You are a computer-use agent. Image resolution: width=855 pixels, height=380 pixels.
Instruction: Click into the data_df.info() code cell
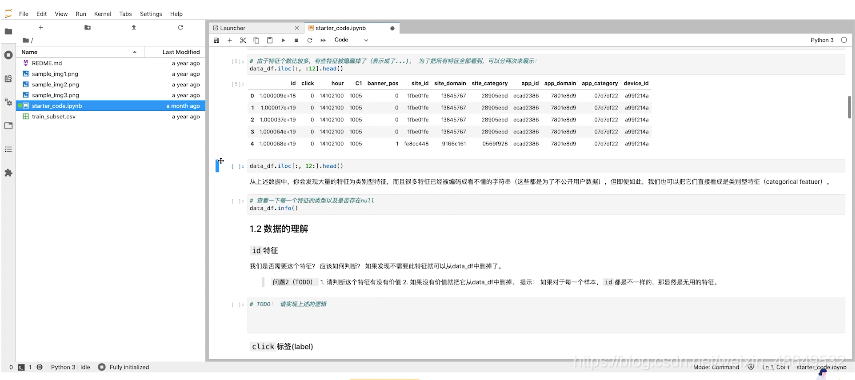[545, 204]
